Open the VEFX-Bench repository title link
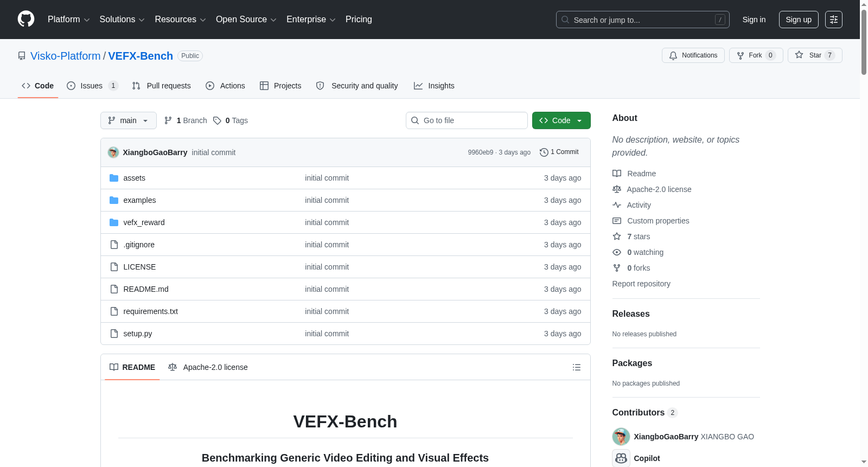 (141, 56)
